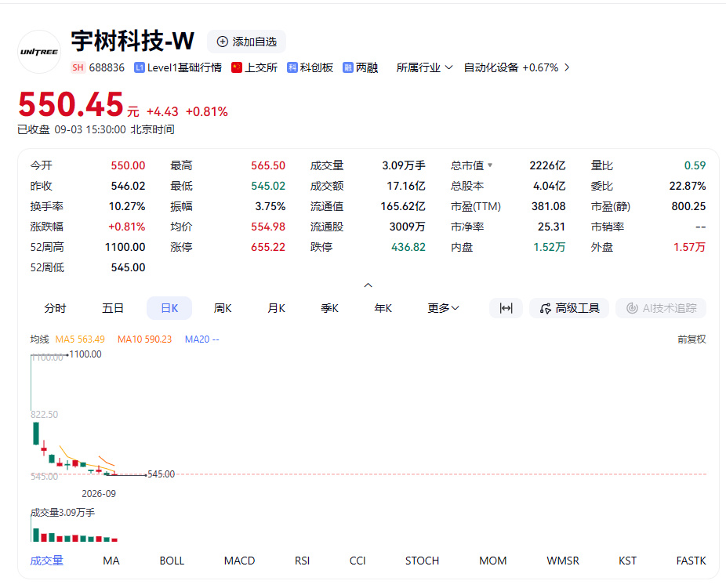Click the plus icon in 添加自选
The height and width of the screenshot is (588, 726).
223,42
